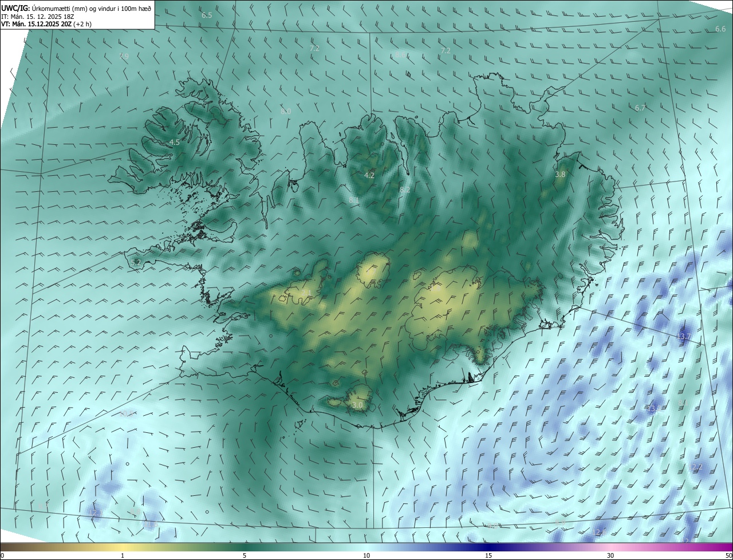This screenshot has width=733, height=560.
Task: Click the 8.0 value label on the map
Action: click(x=286, y=111)
